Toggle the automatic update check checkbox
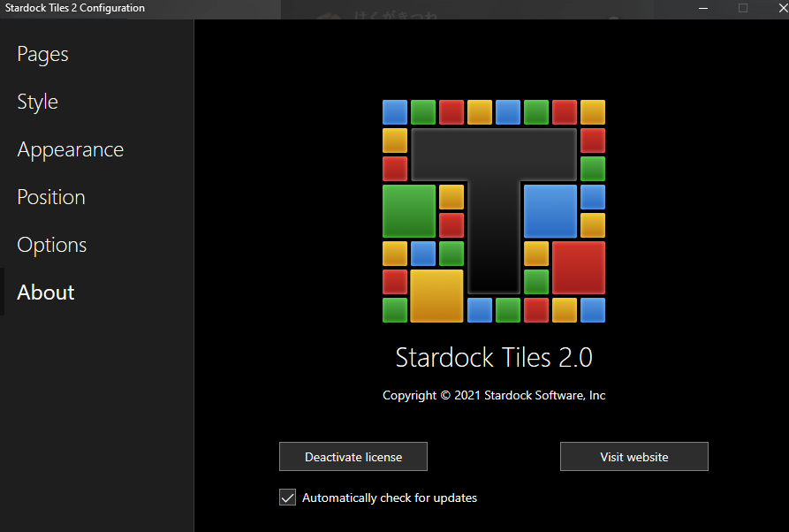This screenshot has height=532, width=789. 287,498
